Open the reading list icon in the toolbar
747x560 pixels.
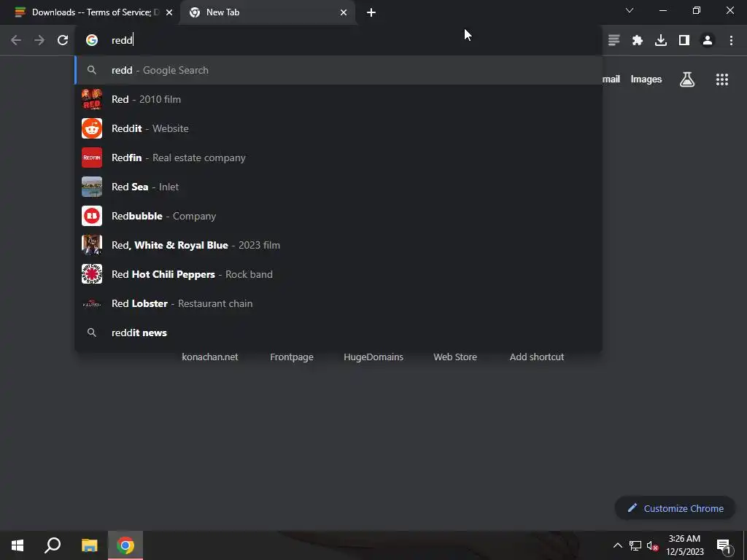coord(614,40)
